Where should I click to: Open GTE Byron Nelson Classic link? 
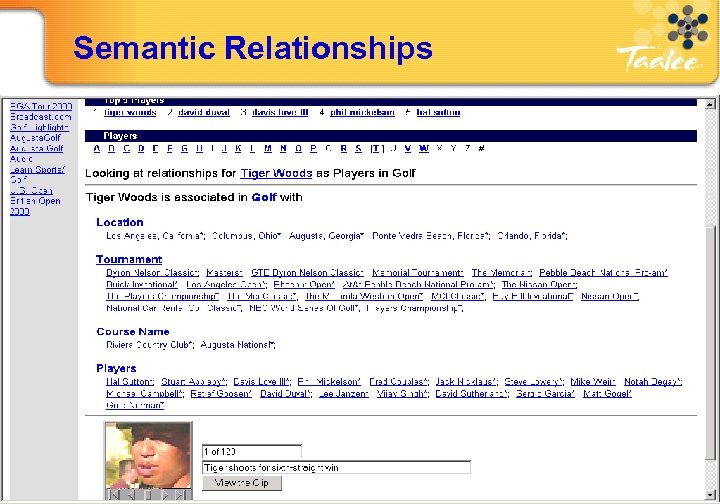click(x=307, y=273)
